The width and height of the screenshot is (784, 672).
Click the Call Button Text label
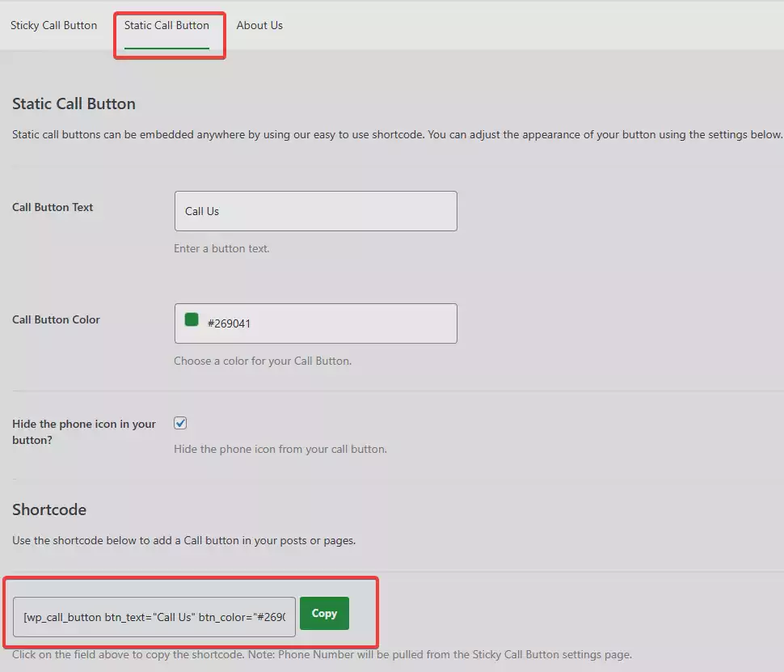53,207
